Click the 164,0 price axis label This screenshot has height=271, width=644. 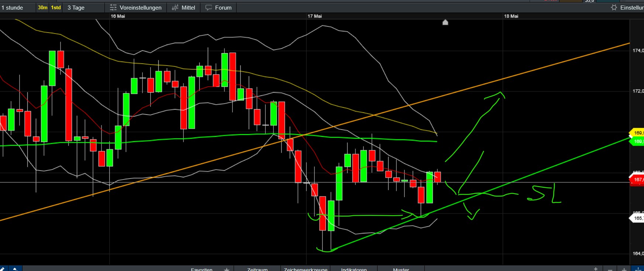(x=638, y=254)
